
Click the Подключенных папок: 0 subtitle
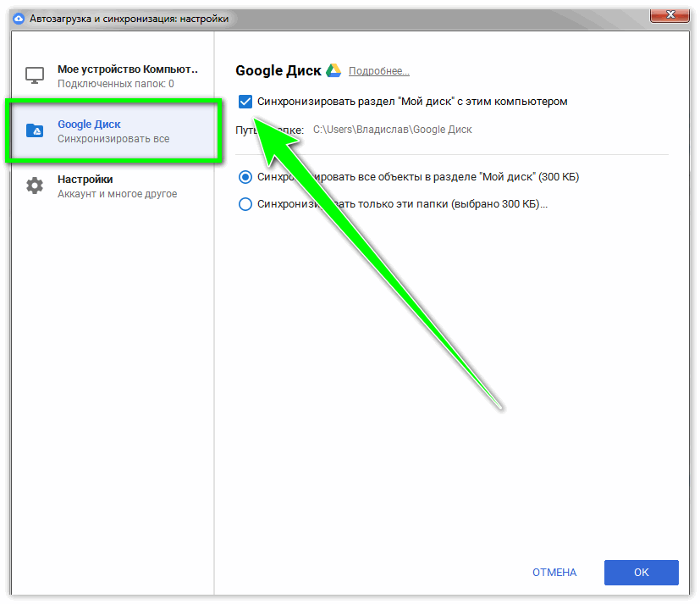[x=116, y=84]
